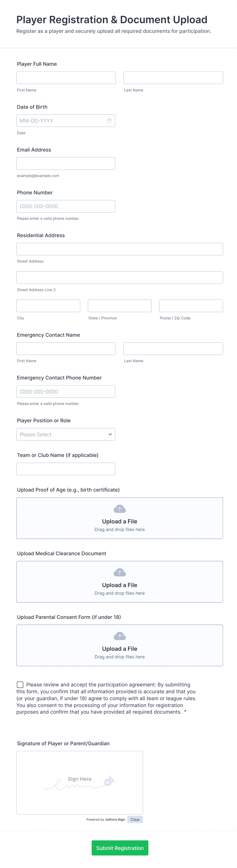This screenshot has width=237, height=868.
Task: Select the upload arrow icon in Medical Clearance box
Action: pyautogui.click(x=120, y=572)
